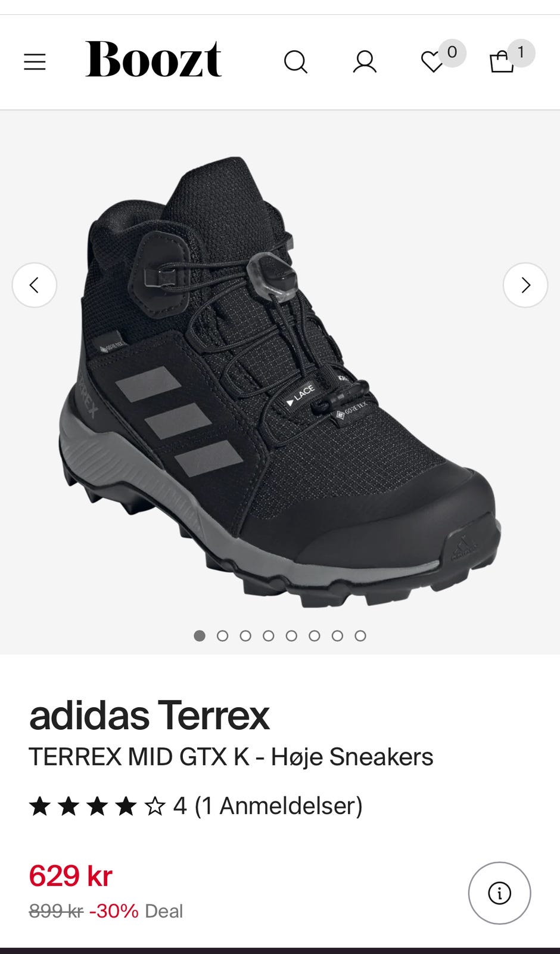The width and height of the screenshot is (560, 954).
Task: Show previous product image arrow
Action: tap(35, 285)
